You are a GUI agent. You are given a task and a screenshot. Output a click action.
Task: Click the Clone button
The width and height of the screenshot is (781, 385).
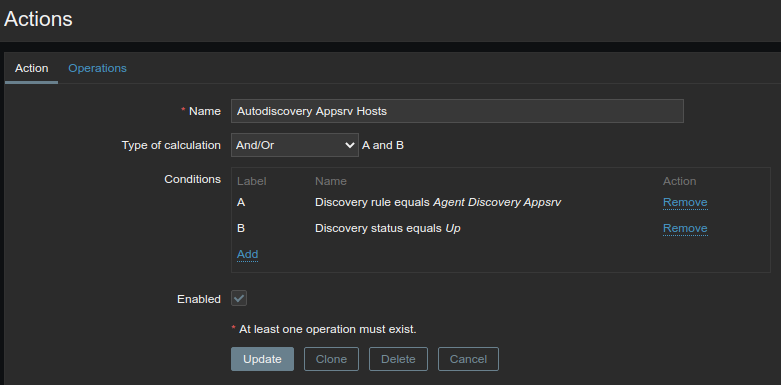(331, 359)
